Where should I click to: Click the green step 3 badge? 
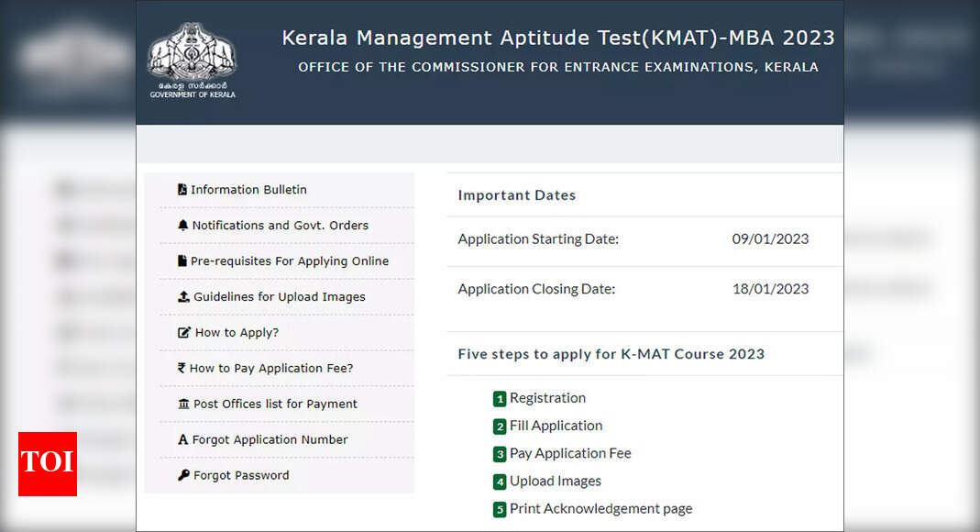[x=500, y=454]
